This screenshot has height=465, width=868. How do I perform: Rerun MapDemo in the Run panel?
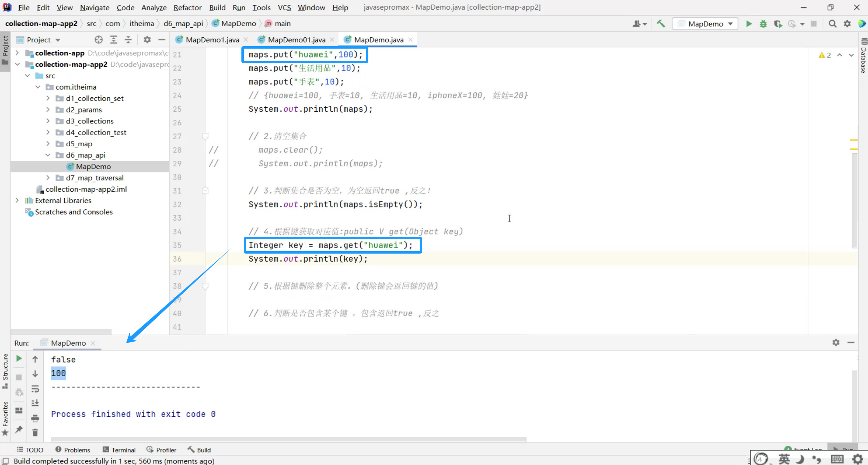(x=19, y=358)
